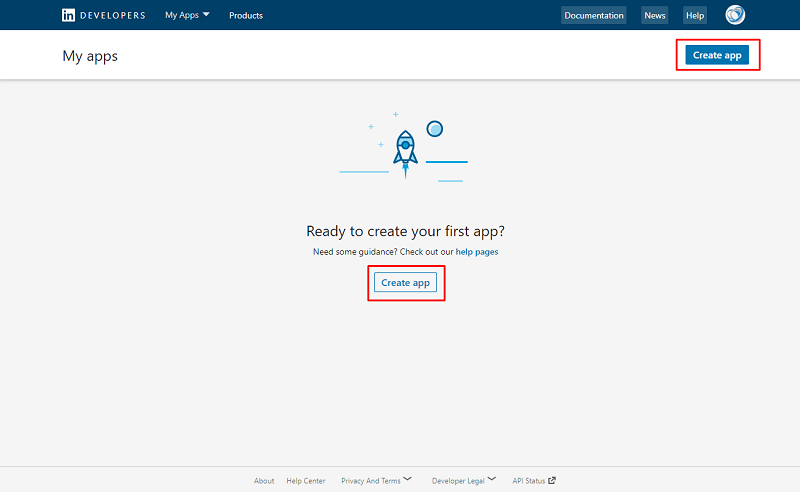The image size is (800, 492).
Task: Click the rocket illustration
Action: (405, 154)
